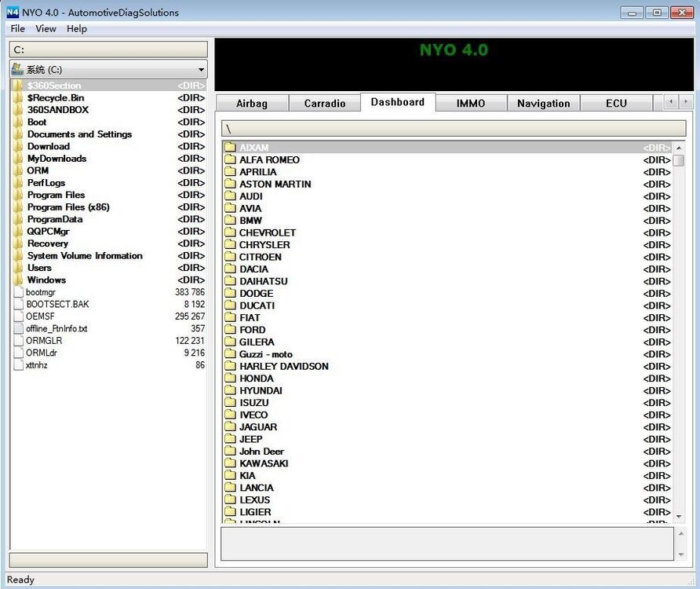
Task: Select the Program Files folder in the tree
Action: [55, 195]
